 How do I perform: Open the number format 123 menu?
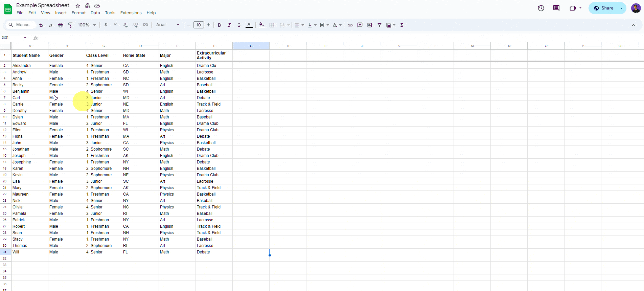click(145, 25)
